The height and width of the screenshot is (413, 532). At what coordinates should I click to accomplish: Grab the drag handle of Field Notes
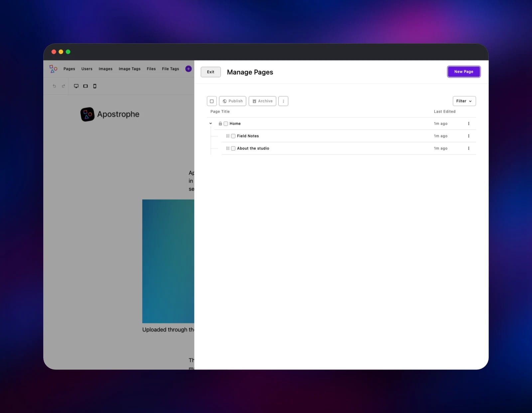coord(228,136)
